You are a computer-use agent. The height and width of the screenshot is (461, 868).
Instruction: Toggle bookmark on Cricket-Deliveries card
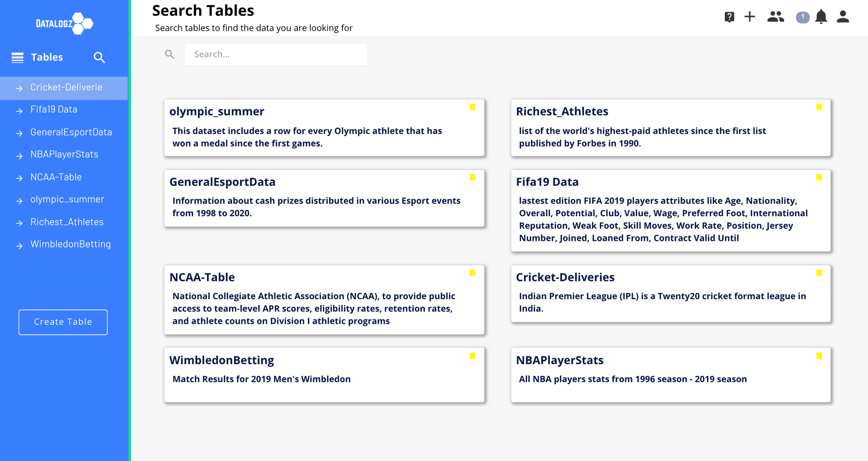pos(819,273)
